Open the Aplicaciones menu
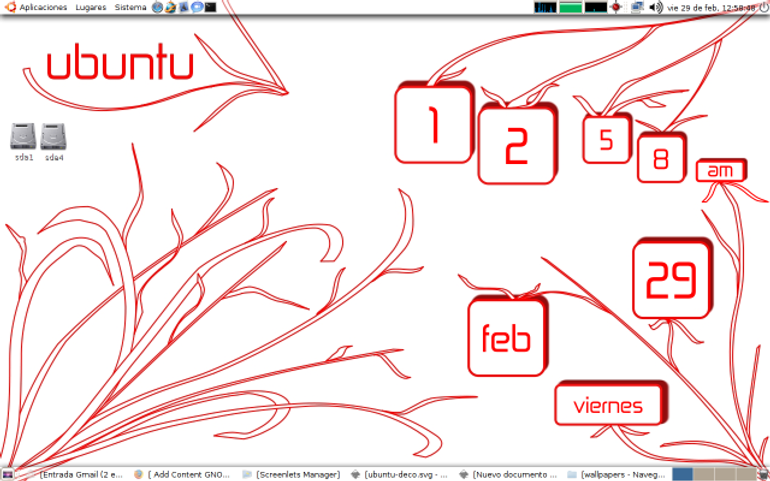Image resolution: width=770 pixels, height=481 pixels. tap(43, 7)
